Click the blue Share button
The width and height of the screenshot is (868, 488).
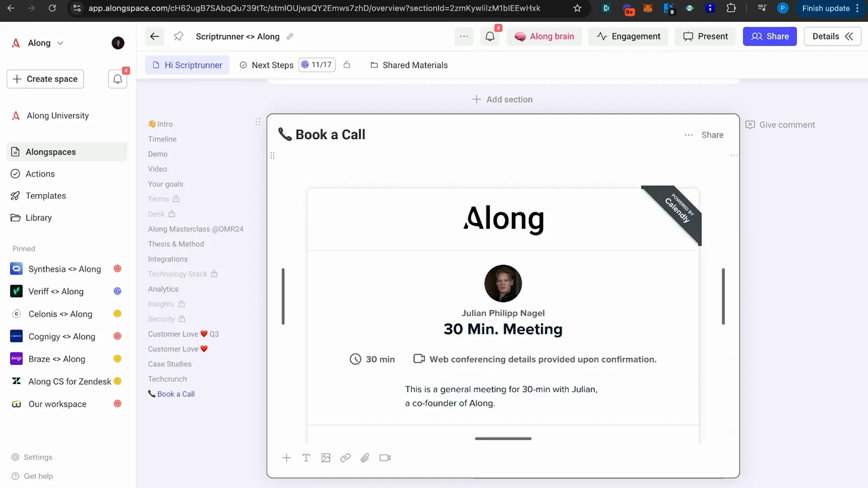coord(770,37)
